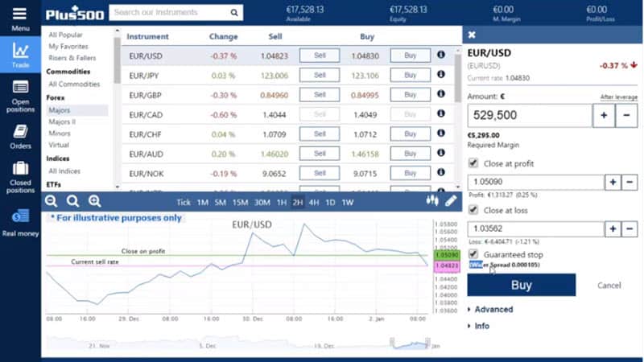Open After leverage link
Viewport: 644px width, 362px height.
(x=618, y=97)
